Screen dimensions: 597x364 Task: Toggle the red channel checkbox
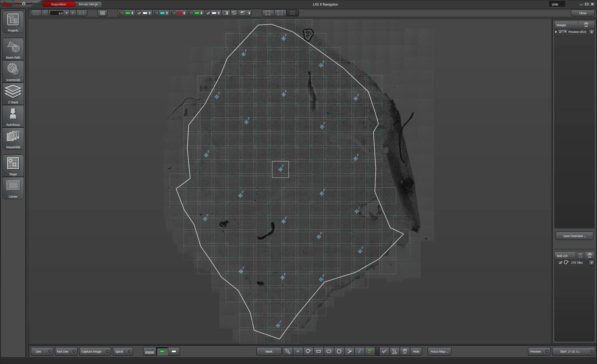(x=174, y=13)
